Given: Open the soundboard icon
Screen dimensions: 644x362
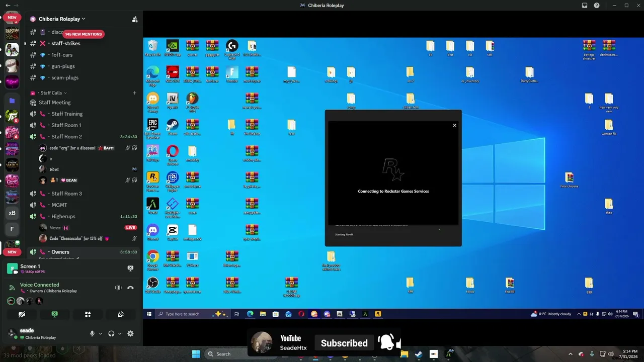Looking at the screenshot, I should tap(121, 314).
